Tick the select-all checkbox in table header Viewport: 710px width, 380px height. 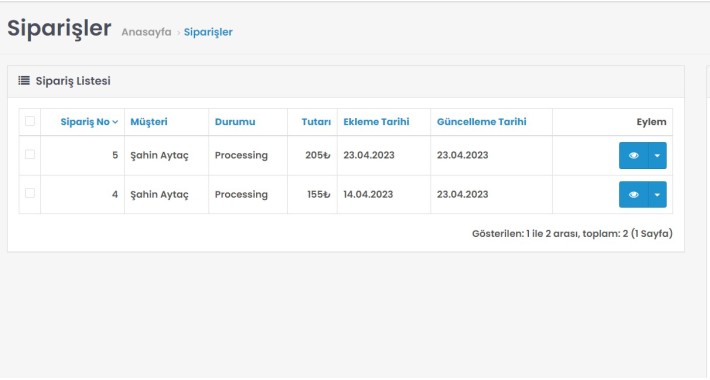click(x=30, y=121)
